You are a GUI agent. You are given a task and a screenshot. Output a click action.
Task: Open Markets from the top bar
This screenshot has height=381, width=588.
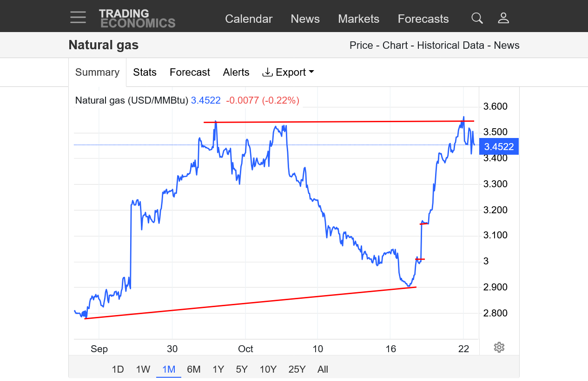[x=358, y=19]
